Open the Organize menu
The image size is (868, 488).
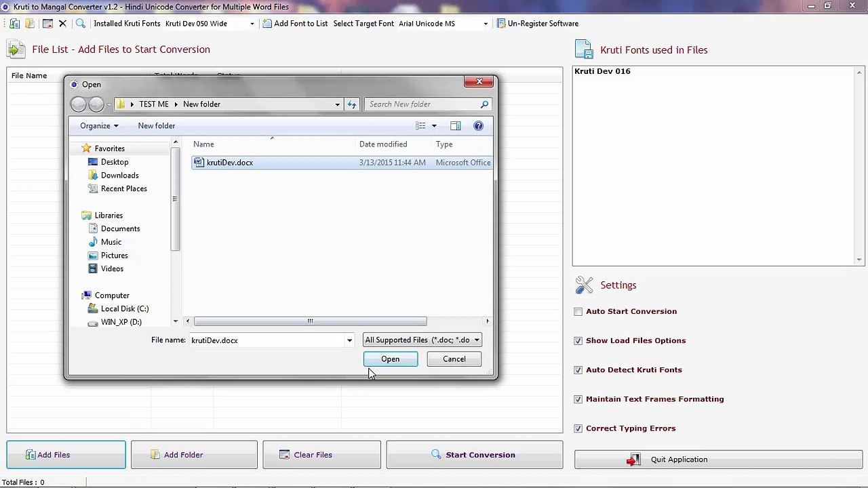[99, 125]
